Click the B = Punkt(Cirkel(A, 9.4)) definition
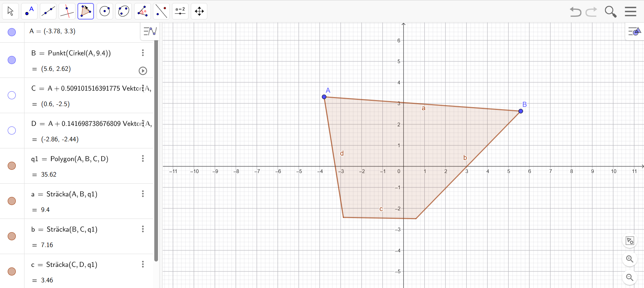The height and width of the screenshot is (288, 644). point(71,53)
